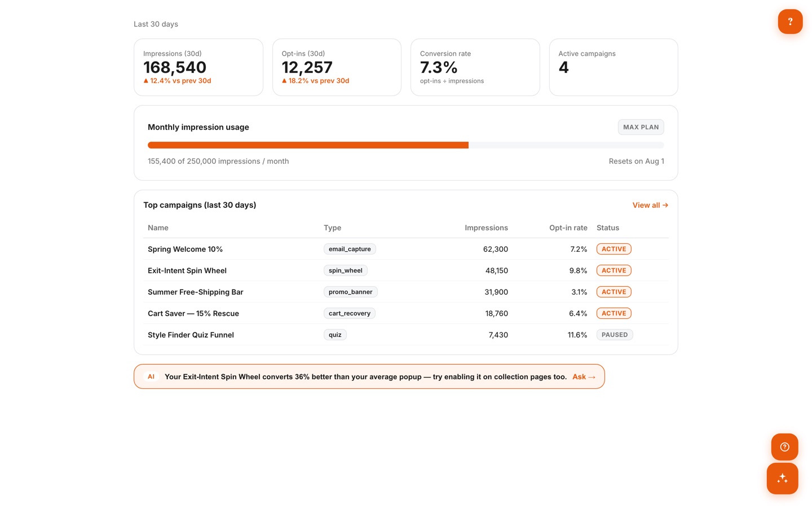Select the Opt-ins (30d) stat card

pyautogui.click(x=337, y=67)
